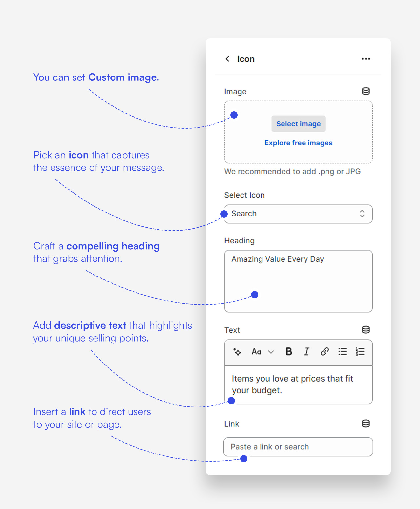Click the AI sparkle generate text icon
This screenshot has width=420, height=509.
coord(237,352)
